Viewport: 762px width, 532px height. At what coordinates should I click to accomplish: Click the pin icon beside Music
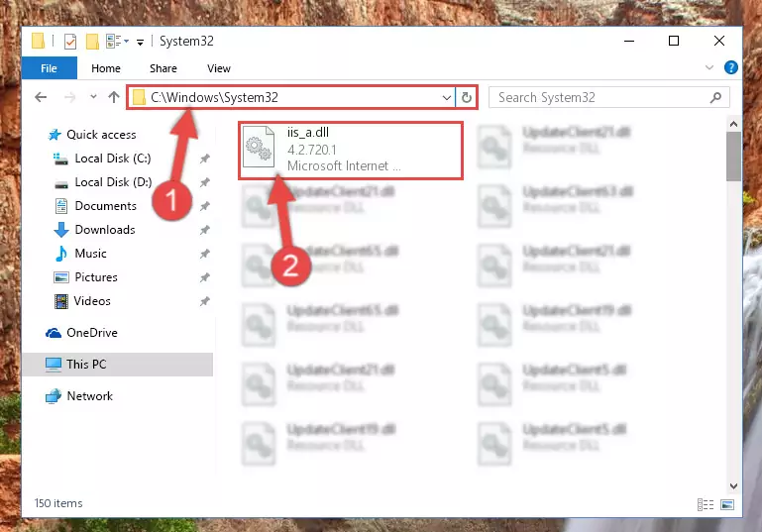click(204, 254)
